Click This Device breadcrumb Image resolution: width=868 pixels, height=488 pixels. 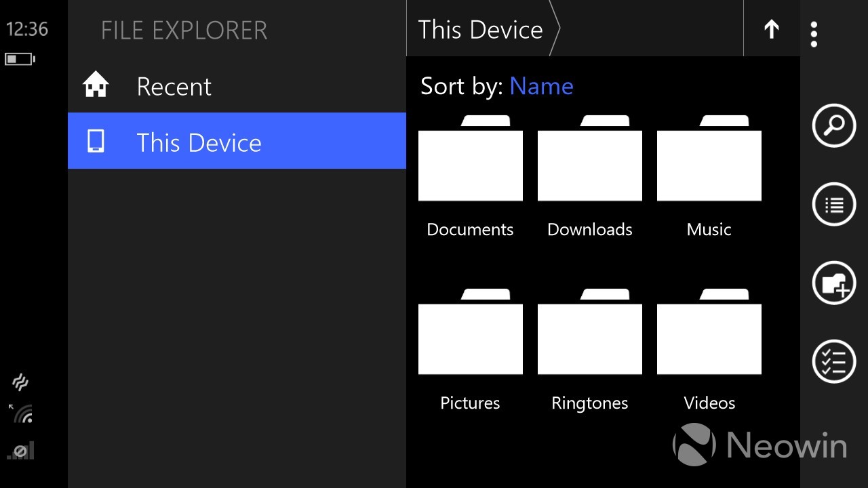click(x=480, y=30)
